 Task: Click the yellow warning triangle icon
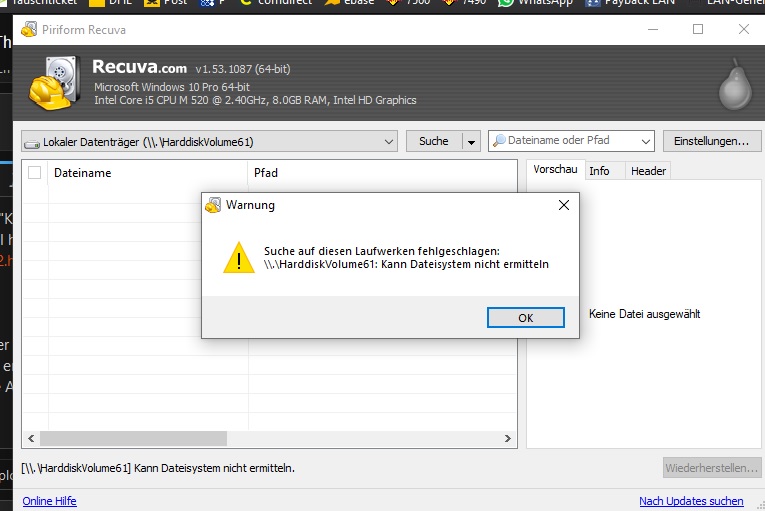[x=239, y=258]
